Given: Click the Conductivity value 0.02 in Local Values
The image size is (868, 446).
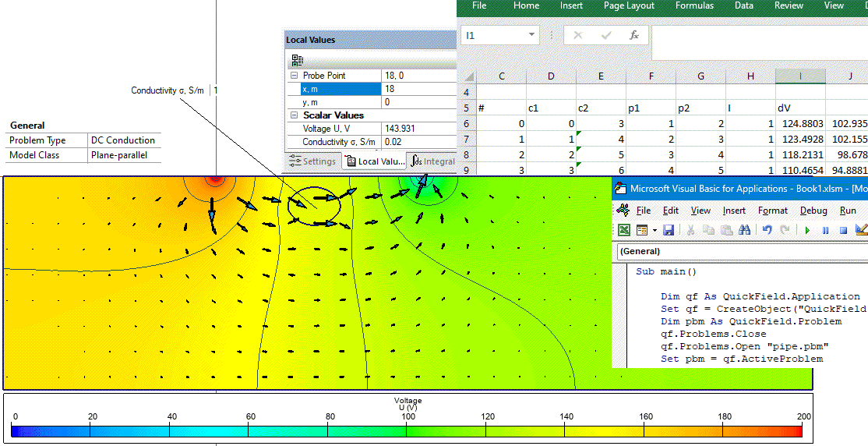Looking at the screenshot, I should coord(418,142).
